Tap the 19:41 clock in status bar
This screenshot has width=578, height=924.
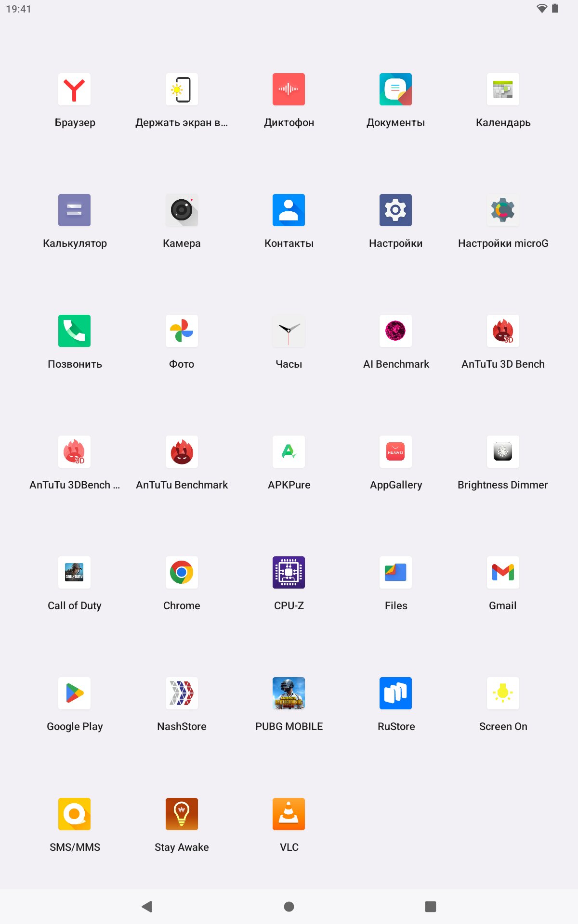(x=18, y=9)
